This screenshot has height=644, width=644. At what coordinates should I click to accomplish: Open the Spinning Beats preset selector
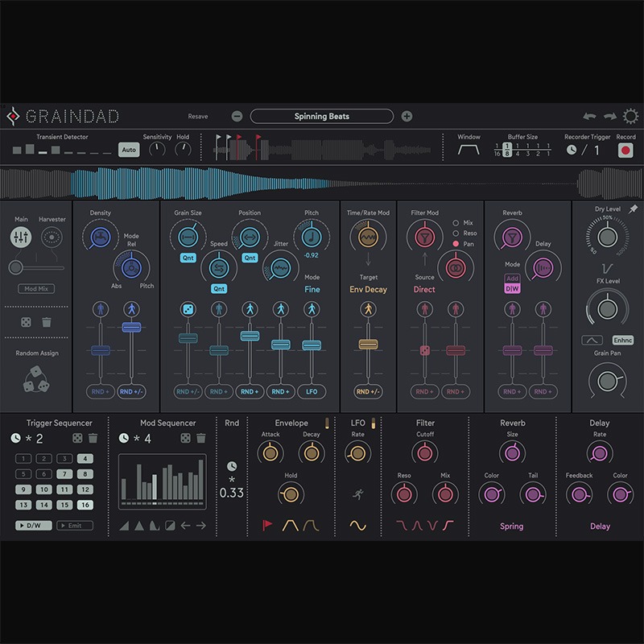[321, 116]
